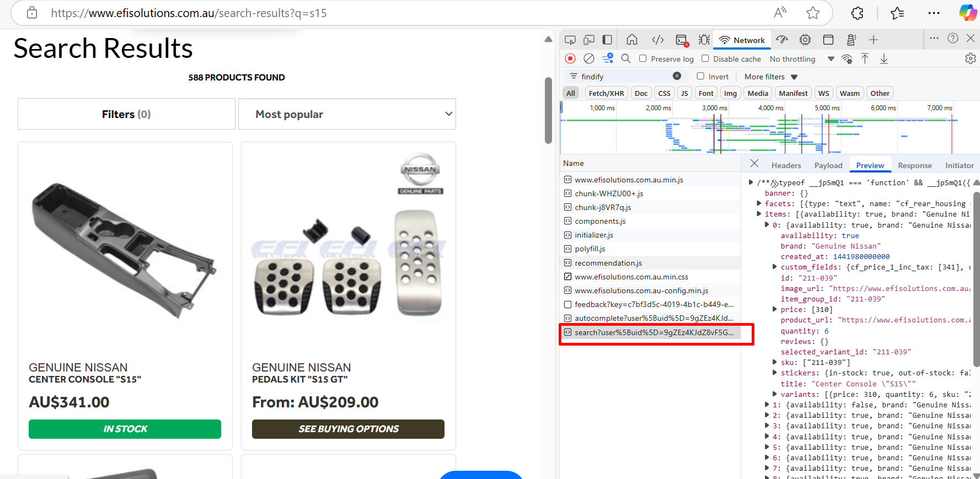Open DevTools help question mark icon
This screenshot has height=479, width=980.
[x=953, y=39]
